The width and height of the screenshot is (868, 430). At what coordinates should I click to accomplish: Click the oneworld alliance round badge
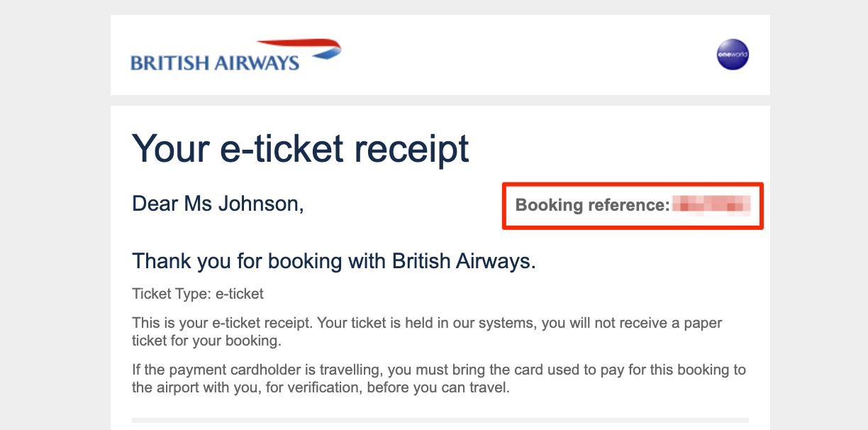[733, 55]
